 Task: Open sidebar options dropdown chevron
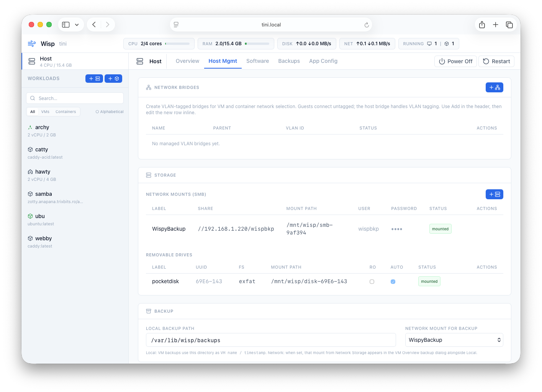pyautogui.click(x=77, y=25)
